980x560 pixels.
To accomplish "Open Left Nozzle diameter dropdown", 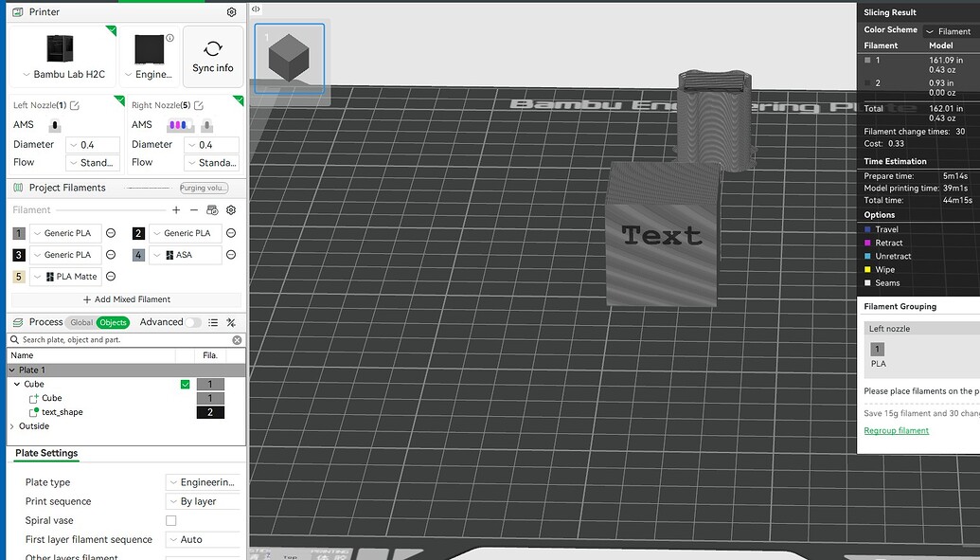I will point(93,145).
